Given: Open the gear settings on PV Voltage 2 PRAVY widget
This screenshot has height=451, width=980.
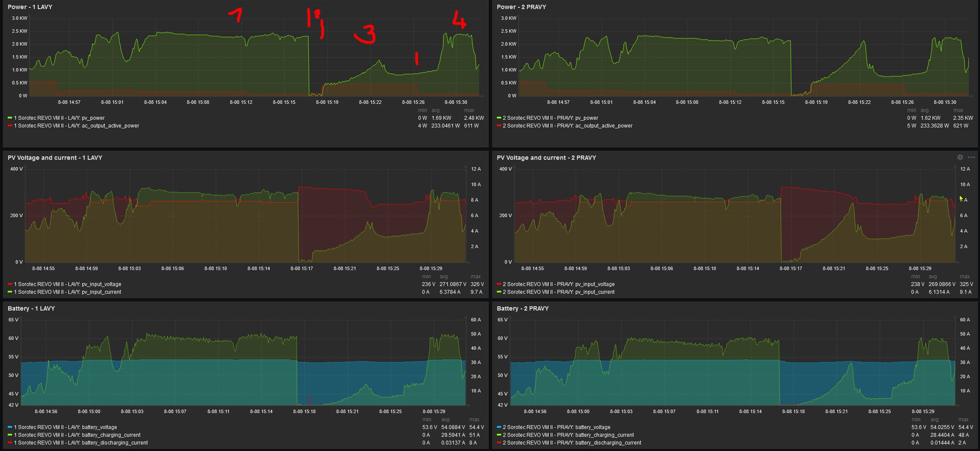Looking at the screenshot, I should click(x=960, y=158).
